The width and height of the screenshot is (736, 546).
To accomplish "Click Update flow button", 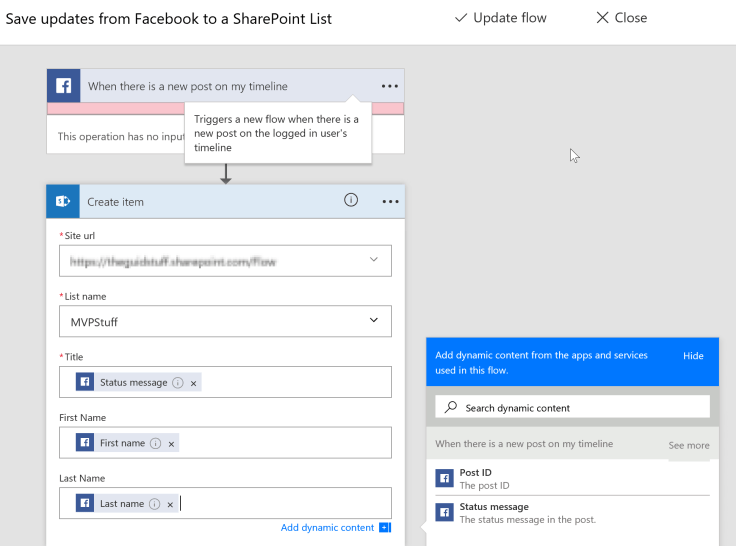I will (x=502, y=18).
